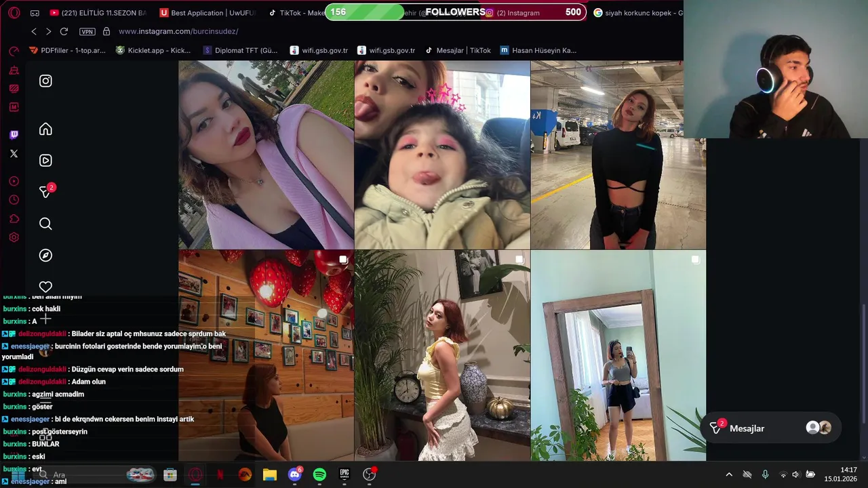
Task: Open Epic Games Launcher from taskbar
Action: (x=344, y=474)
